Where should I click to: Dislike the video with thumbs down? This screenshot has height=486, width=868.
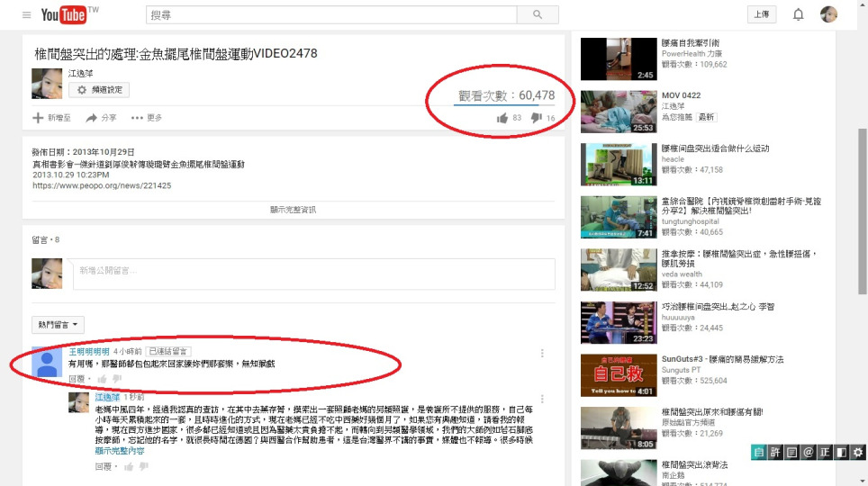536,118
